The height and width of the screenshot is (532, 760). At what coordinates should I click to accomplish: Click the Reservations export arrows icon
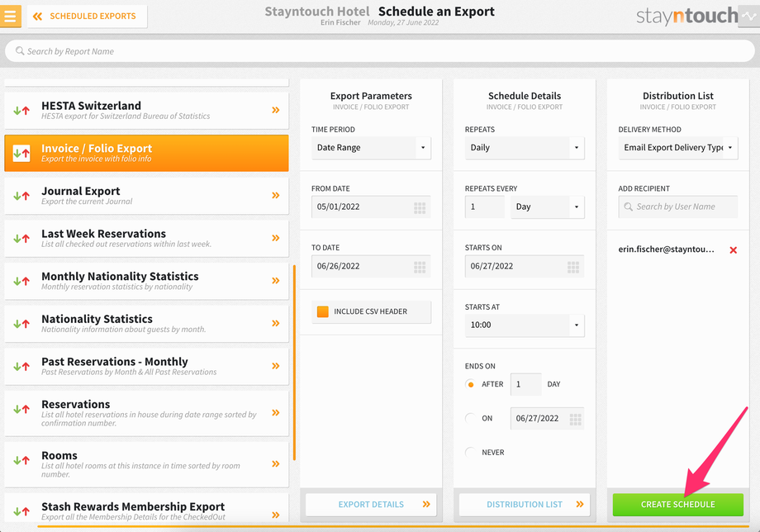[21, 409]
